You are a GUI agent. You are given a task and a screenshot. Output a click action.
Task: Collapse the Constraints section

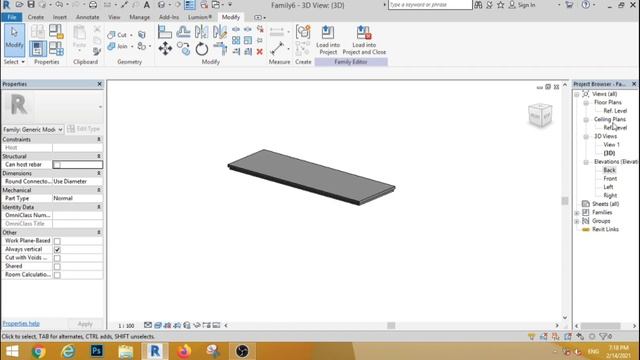[x=99, y=139]
